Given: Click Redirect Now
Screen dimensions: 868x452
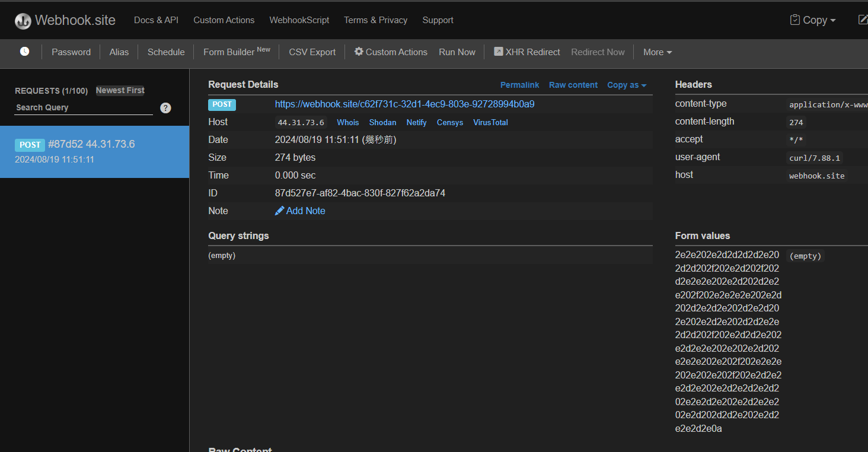Looking at the screenshot, I should coord(598,52).
